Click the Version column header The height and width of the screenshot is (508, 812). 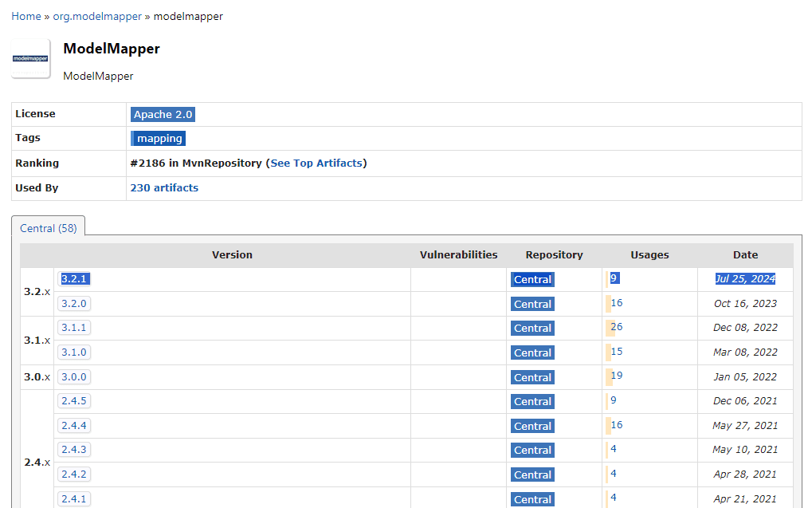point(232,255)
